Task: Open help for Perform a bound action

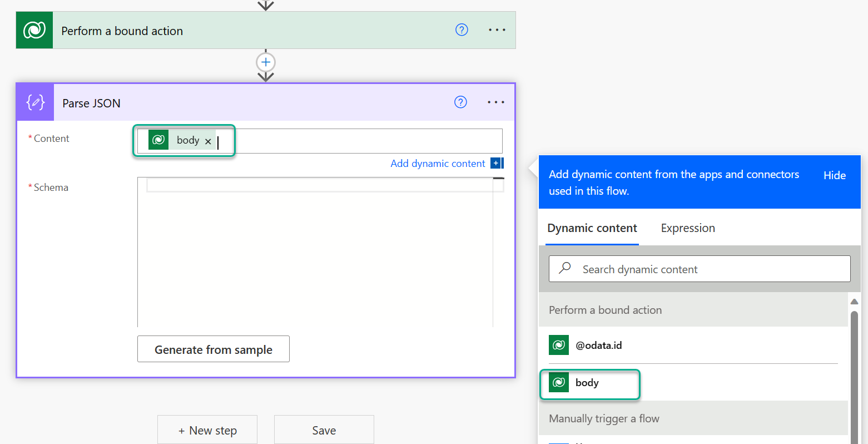Action: click(462, 29)
